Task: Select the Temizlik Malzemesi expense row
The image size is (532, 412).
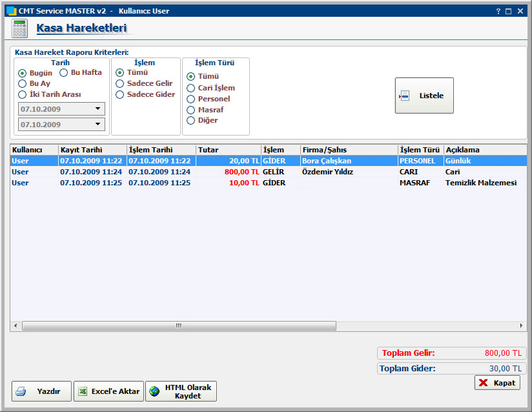Action: (x=480, y=183)
